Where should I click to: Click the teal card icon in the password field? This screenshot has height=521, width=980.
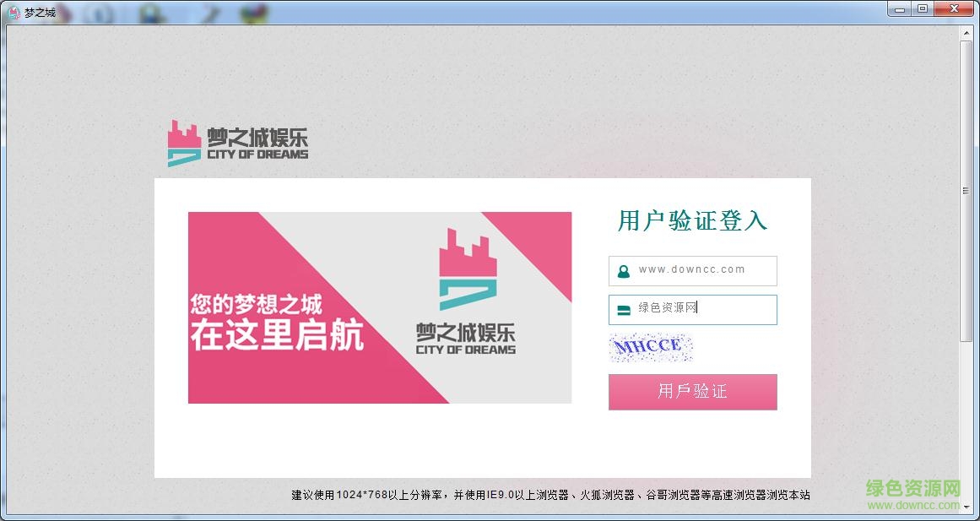tap(622, 309)
